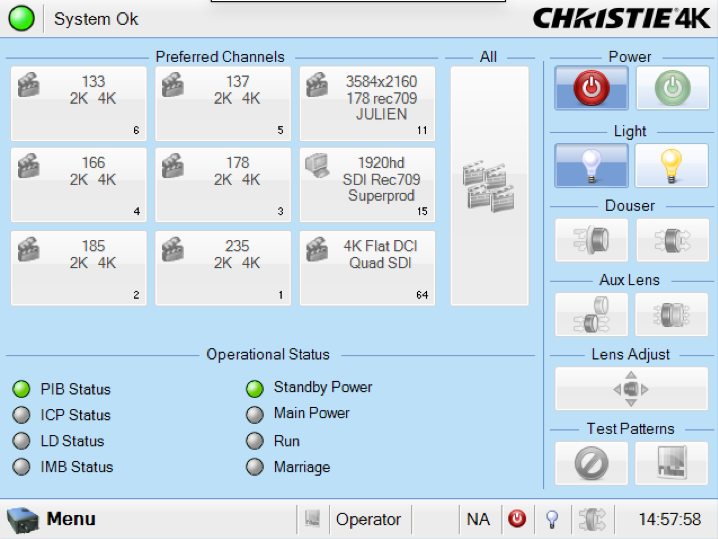The image size is (718, 539).
Task: Click the red power icon in status bar
Action: pos(516,519)
